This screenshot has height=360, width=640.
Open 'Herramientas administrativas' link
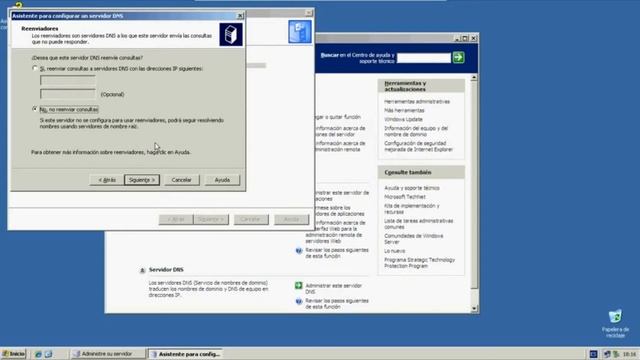(x=417, y=102)
